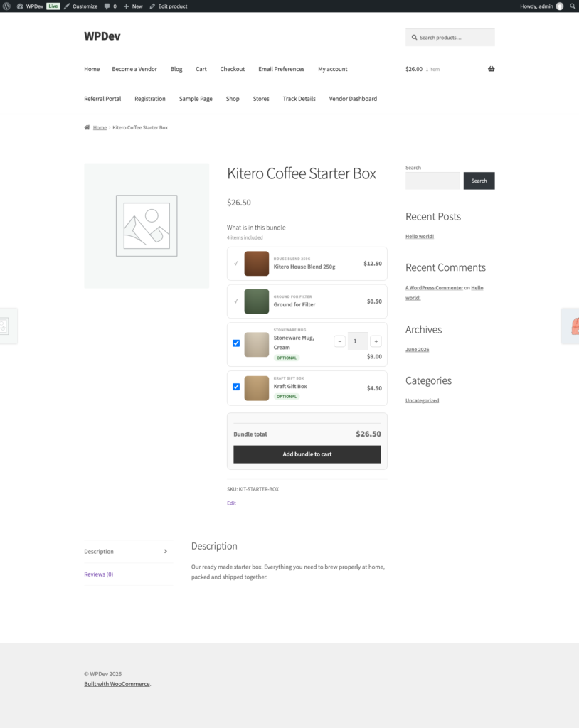The width and height of the screenshot is (579, 728).
Task: Click the sidebar Search button
Action: [479, 181]
